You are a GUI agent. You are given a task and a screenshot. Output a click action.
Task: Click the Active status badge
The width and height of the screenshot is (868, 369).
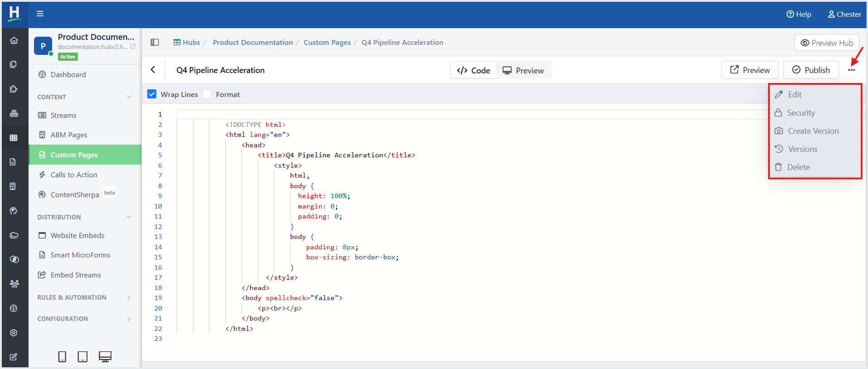click(68, 57)
